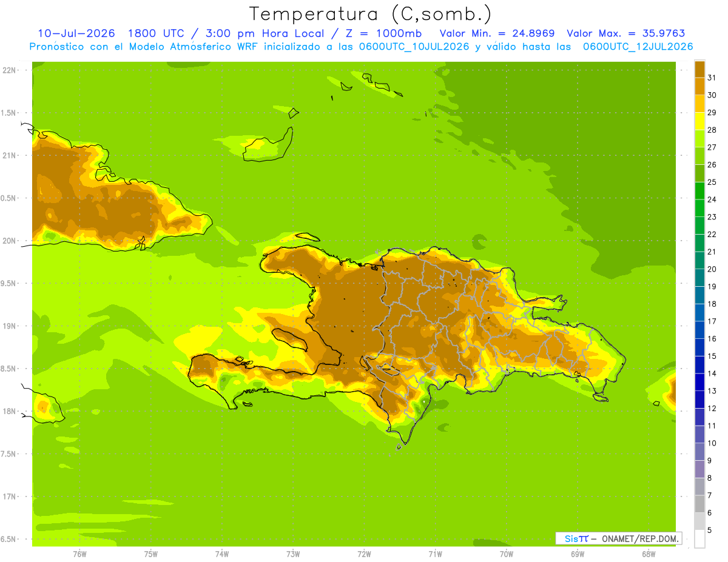This screenshot has height=562, width=728.
Task: Pick legend swatch between 14 and 15
Action: (699, 364)
